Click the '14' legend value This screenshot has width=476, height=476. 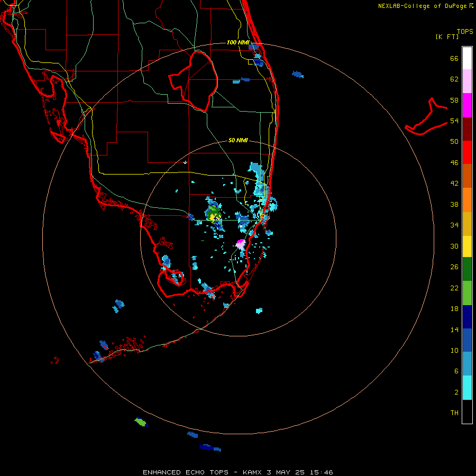pos(454,329)
